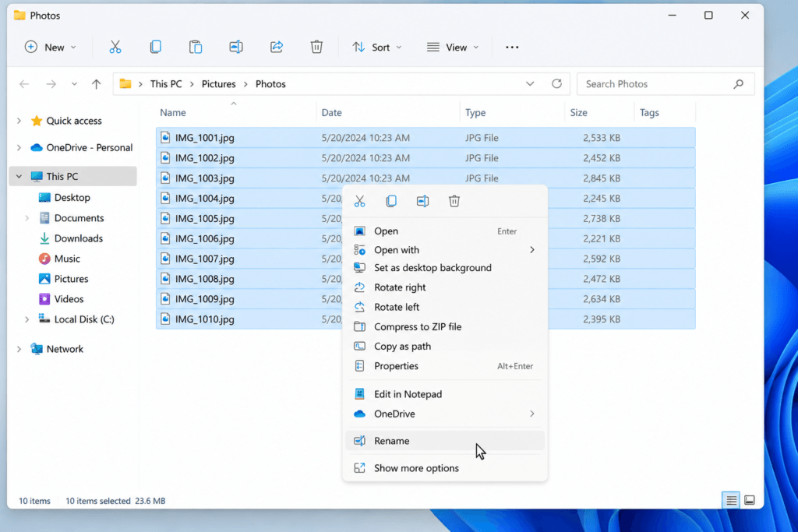
Task: Click Rename in the context menu
Action: point(445,441)
